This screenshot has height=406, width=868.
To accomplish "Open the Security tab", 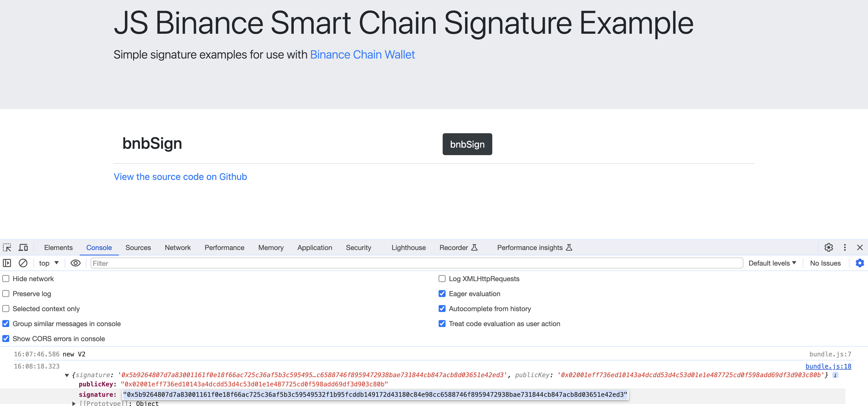I will [x=358, y=247].
